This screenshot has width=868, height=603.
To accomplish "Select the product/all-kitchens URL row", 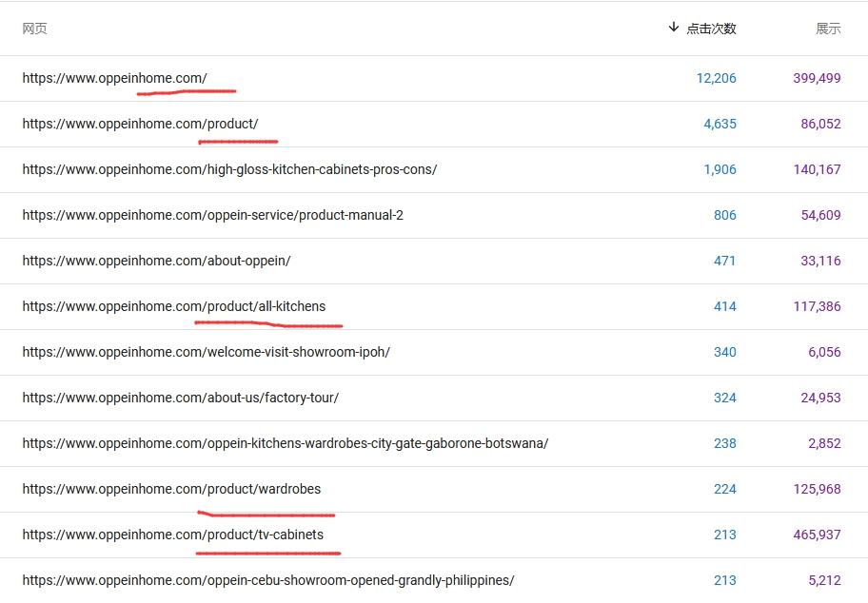I will point(173,306).
